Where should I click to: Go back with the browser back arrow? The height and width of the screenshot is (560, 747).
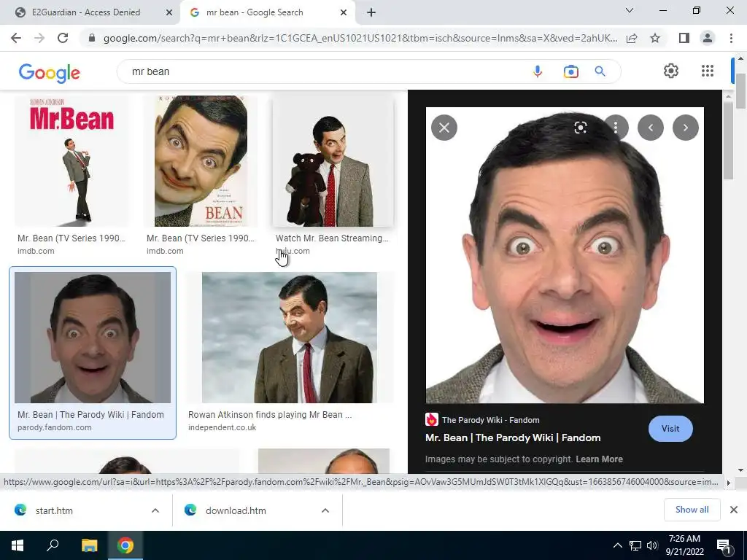pyautogui.click(x=16, y=38)
